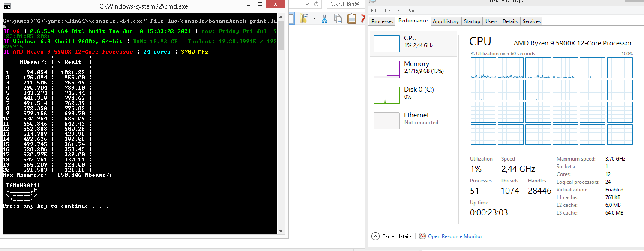Screen dimensions: 644x251
Task: Click the Logical processors value 24
Action: pyautogui.click(x=608, y=182)
